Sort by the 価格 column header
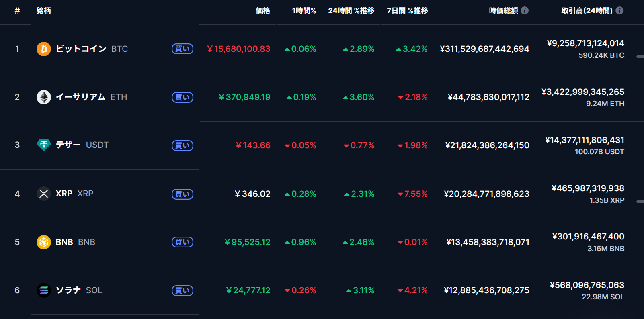Viewport: 644px width, 319px height. pyautogui.click(x=263, y=11)
